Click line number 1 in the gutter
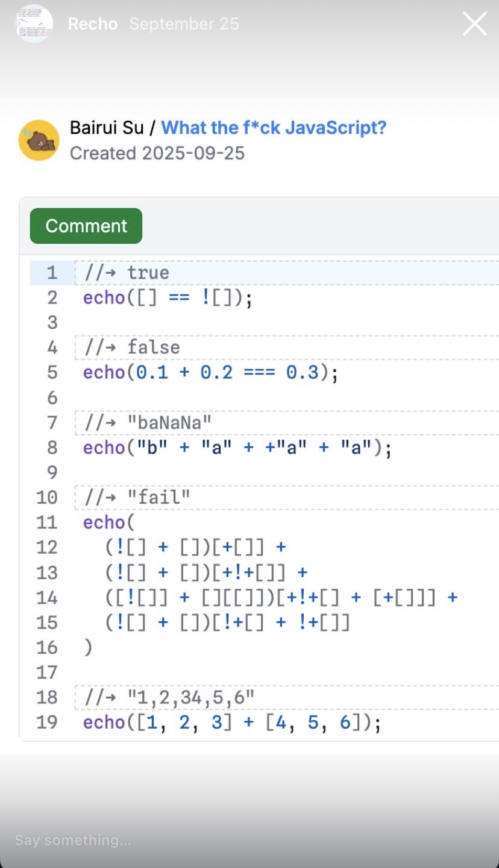This screenshot has height=868, width=499. (52, 273)
